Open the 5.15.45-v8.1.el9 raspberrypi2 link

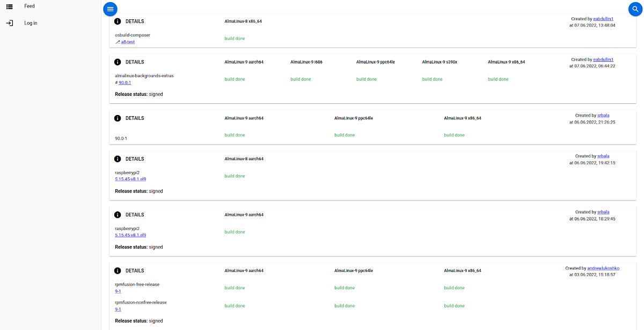[x=130, y=179]
